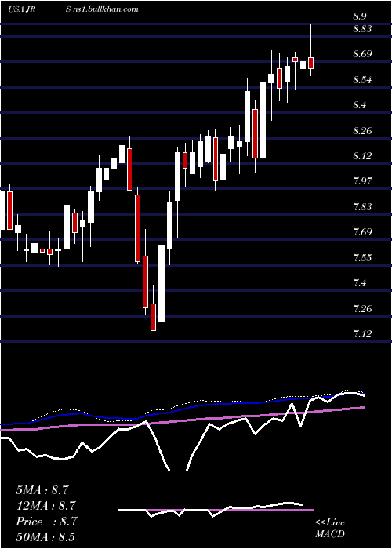
Task: Click the <<Live MACD label
Action: (330, 528)
